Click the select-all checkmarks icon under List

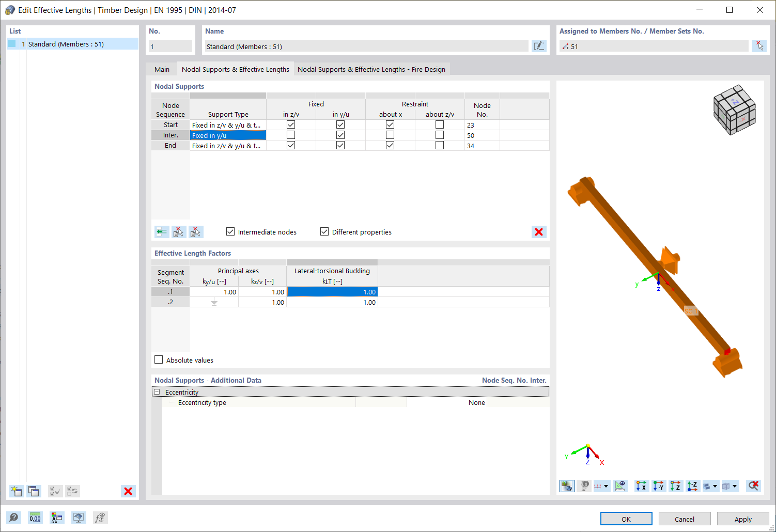coord(55,491)
